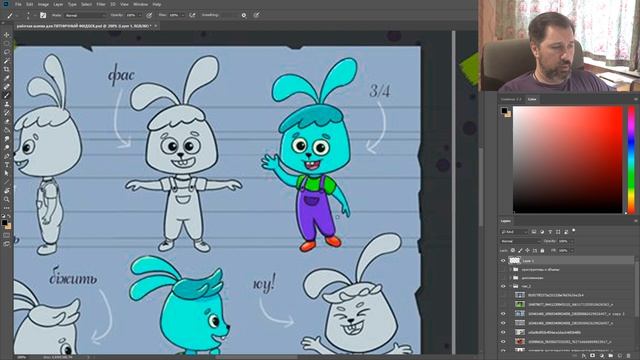The image size is (640, 360).
Task: Select the Eyedropper tool
Action: pos(7,78)
